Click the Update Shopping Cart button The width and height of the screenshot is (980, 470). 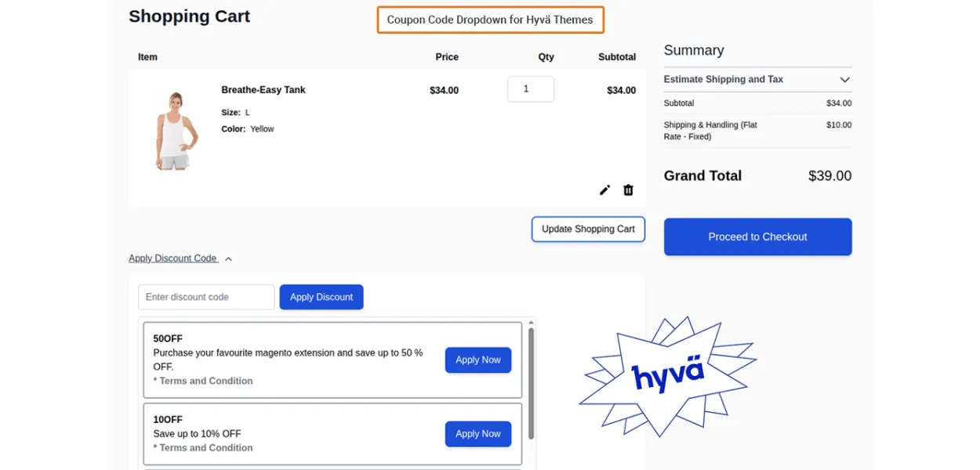click(x=588, y=230)
